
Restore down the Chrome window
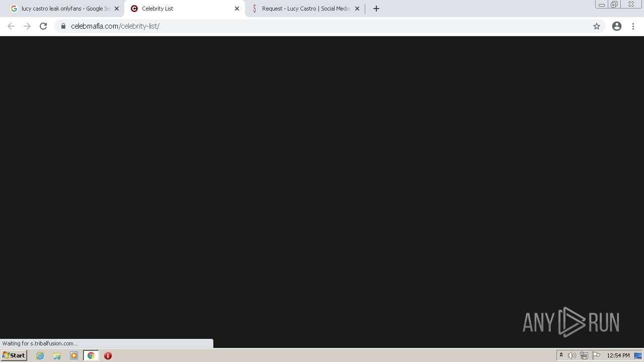[614, 5]
